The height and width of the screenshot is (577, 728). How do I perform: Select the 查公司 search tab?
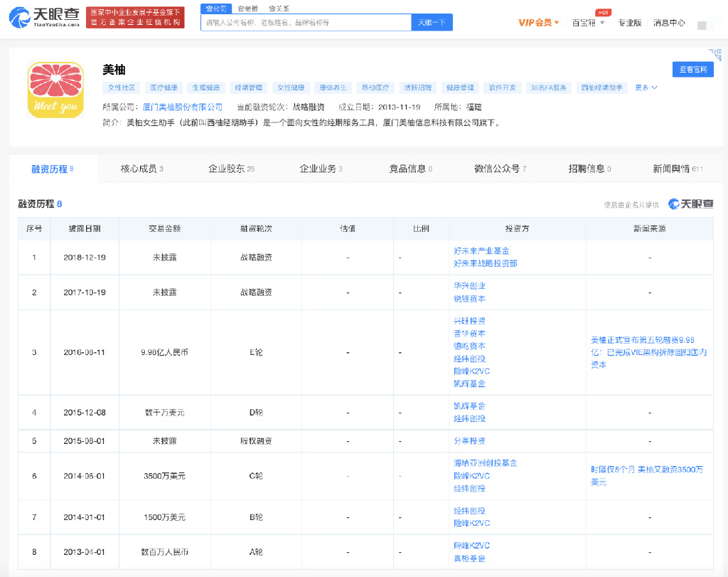[216, 9]
